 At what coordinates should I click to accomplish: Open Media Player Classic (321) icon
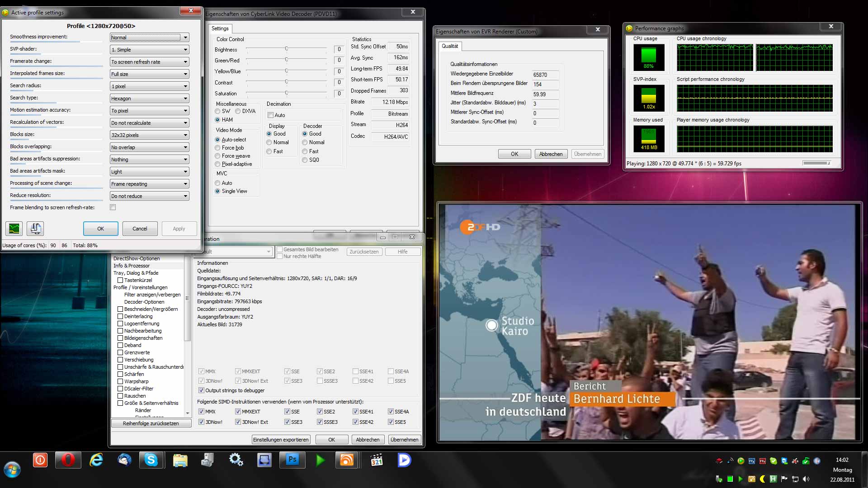(x=376, y=460)
